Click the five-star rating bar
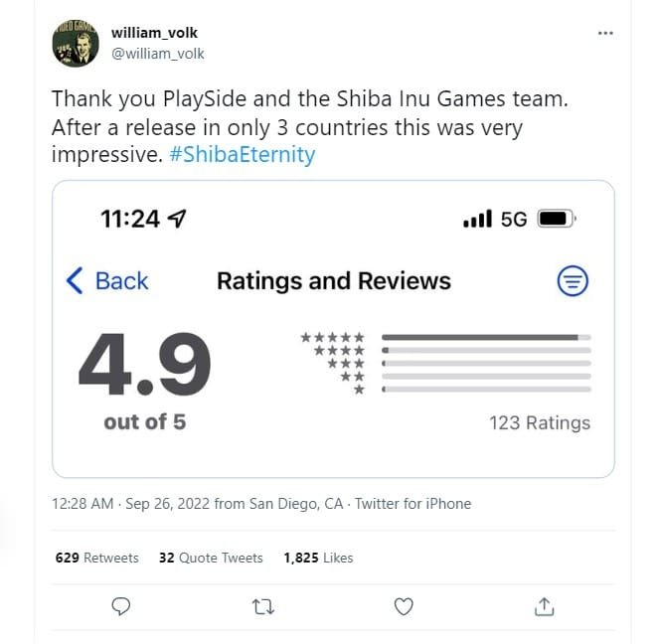657x644 pixels. pyautogui.click(x=485, y=337)
